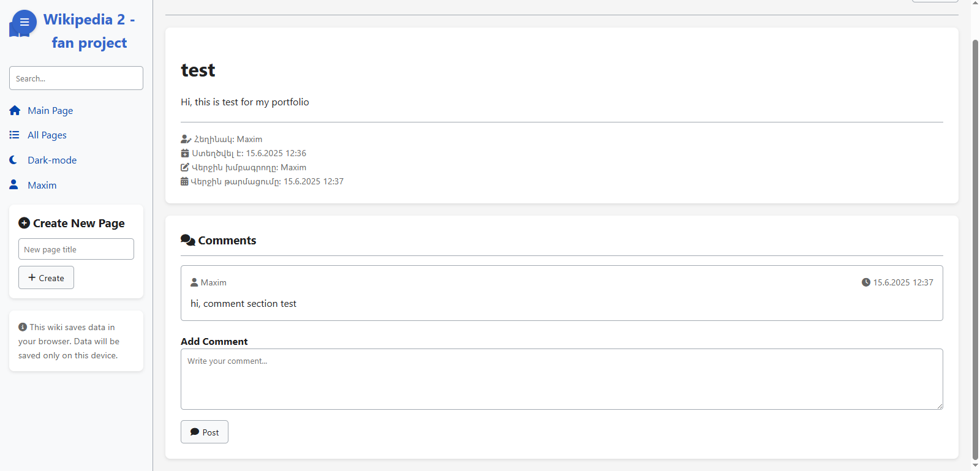This screenshot has height=471, width=980.
Task: Click the info icon in the browser-storage notice
Action: 23,327
